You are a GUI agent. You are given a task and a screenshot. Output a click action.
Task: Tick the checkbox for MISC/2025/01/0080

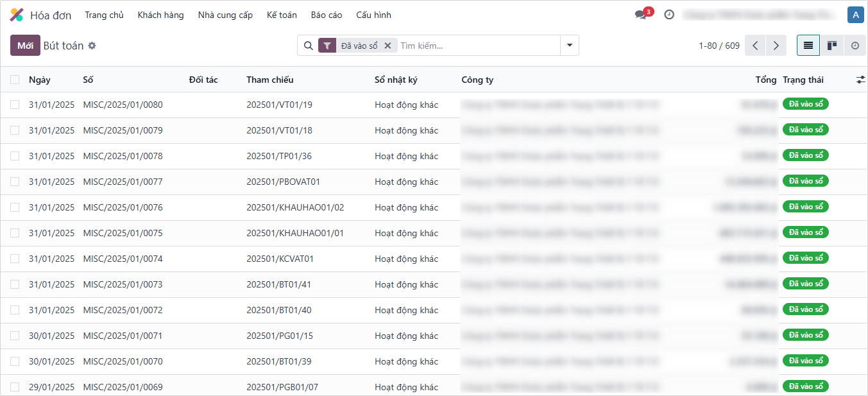pyautogui.click(x=15, y=105)
